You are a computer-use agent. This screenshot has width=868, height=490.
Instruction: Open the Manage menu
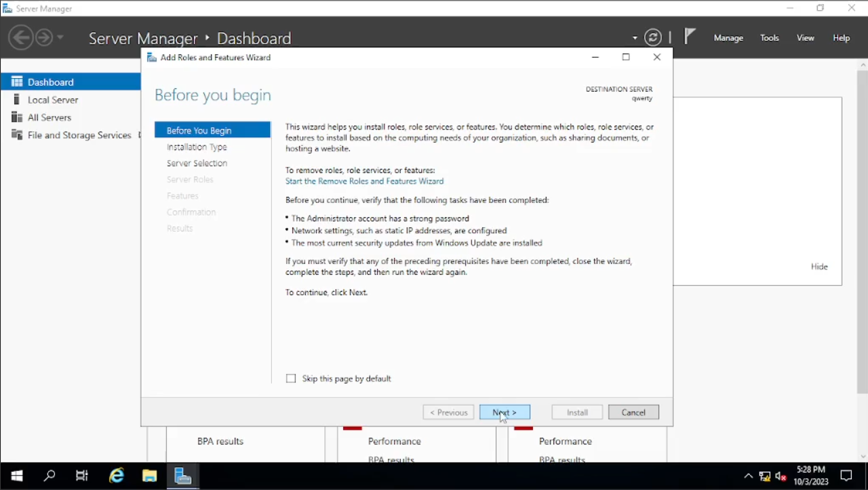click(x=728, y=38)
